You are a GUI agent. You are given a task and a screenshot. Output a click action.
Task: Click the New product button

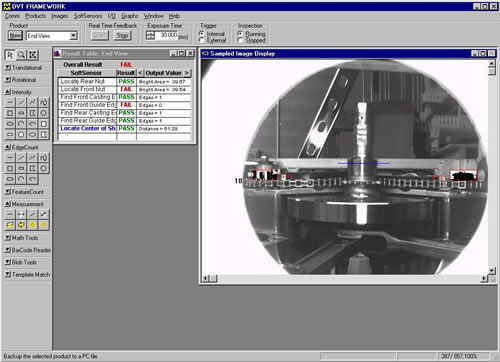click(15, 35)
